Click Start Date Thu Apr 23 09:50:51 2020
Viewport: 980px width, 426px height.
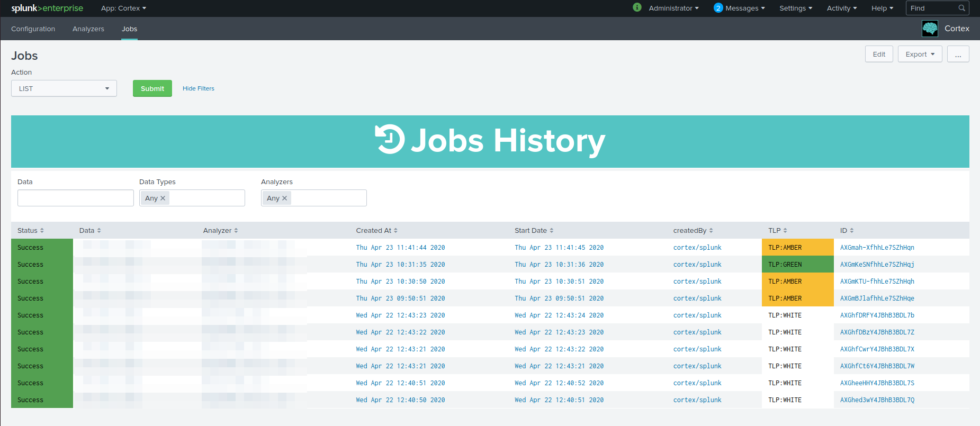pos(559,298)
